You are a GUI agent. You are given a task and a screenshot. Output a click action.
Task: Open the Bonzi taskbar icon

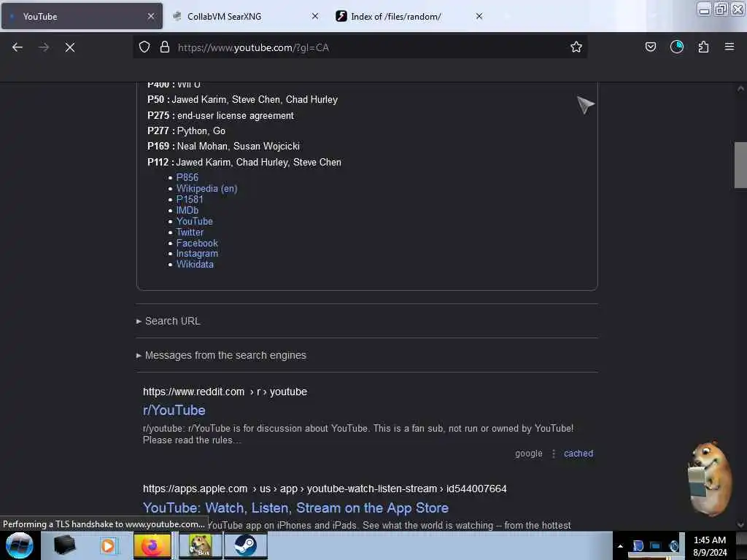200,545
